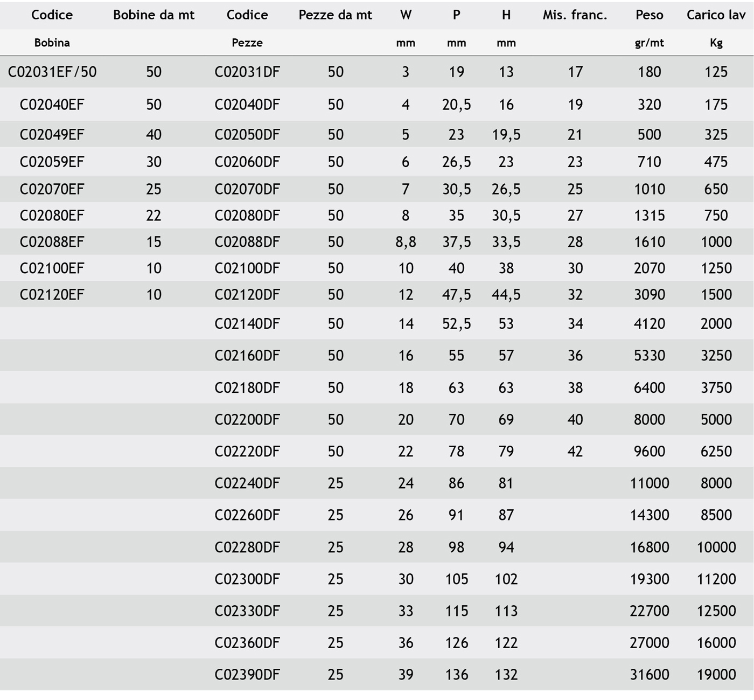The height and width of the screenshot is (700, 754).
Task: Select the 31600 weight value
Action: click(649, 675)
